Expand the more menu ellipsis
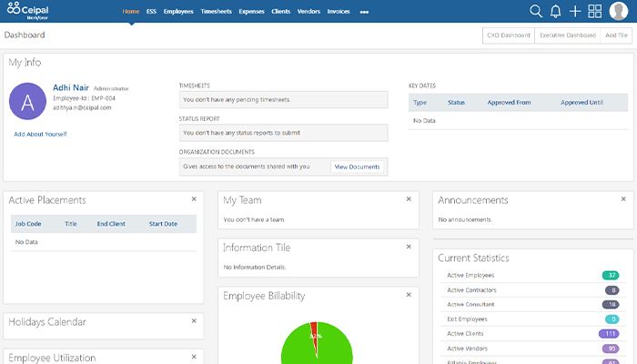The height and width of the screenshot is (364, 637). [364, 12]
